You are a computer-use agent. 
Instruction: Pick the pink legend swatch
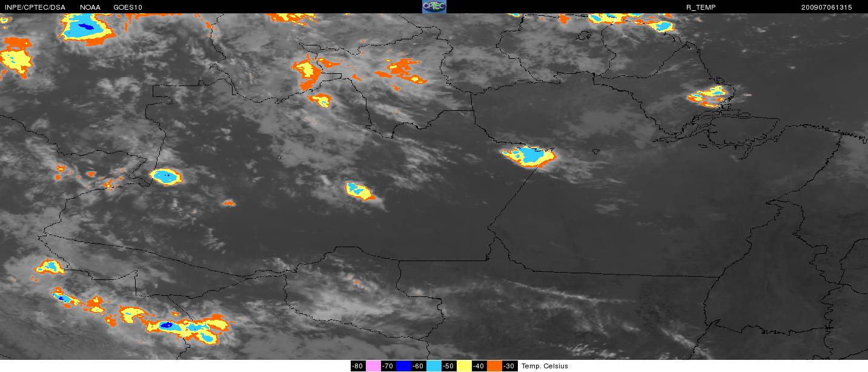click(x=373, y=366)
